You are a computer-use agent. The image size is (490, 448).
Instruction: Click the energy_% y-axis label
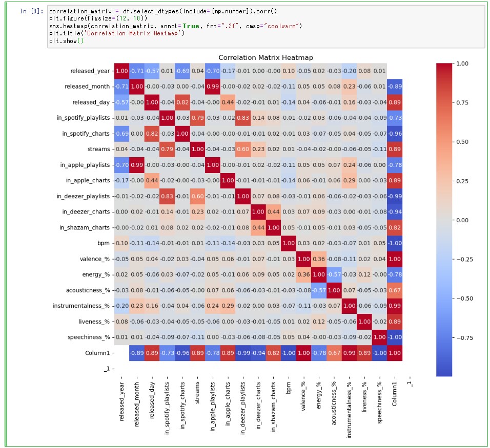pyautogui.click(x=96, y=274)
